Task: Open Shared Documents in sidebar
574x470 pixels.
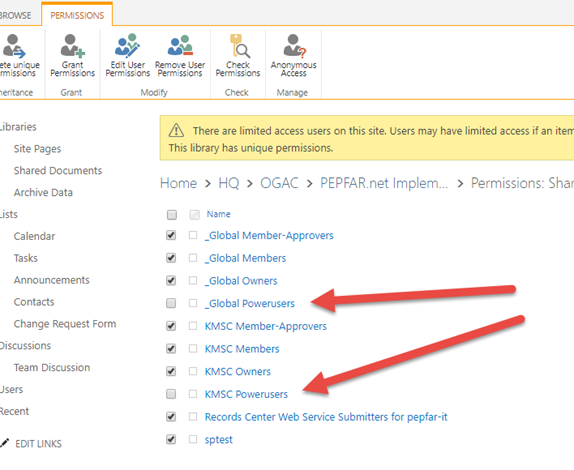Action: [58, 171]
